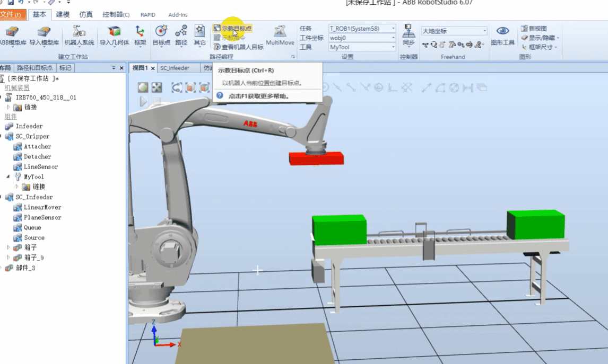Close the 视图1 view tab

[x=153, y=68]
